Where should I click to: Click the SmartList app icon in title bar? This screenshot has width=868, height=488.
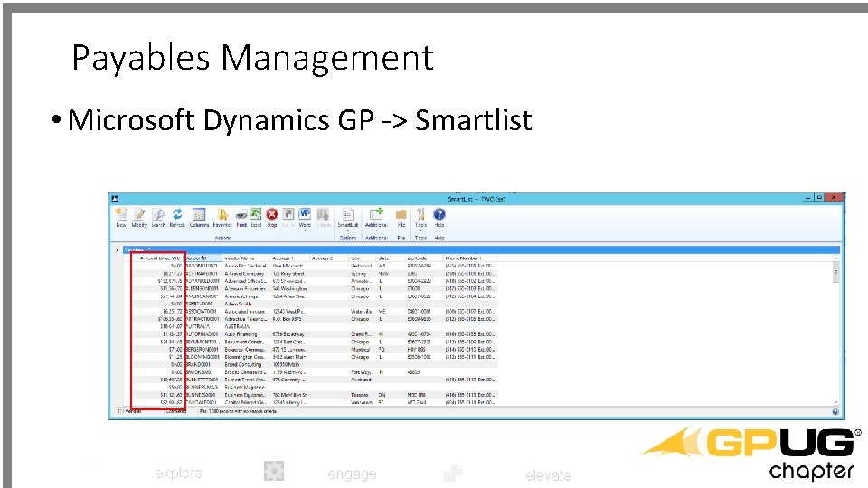[115, 199]
